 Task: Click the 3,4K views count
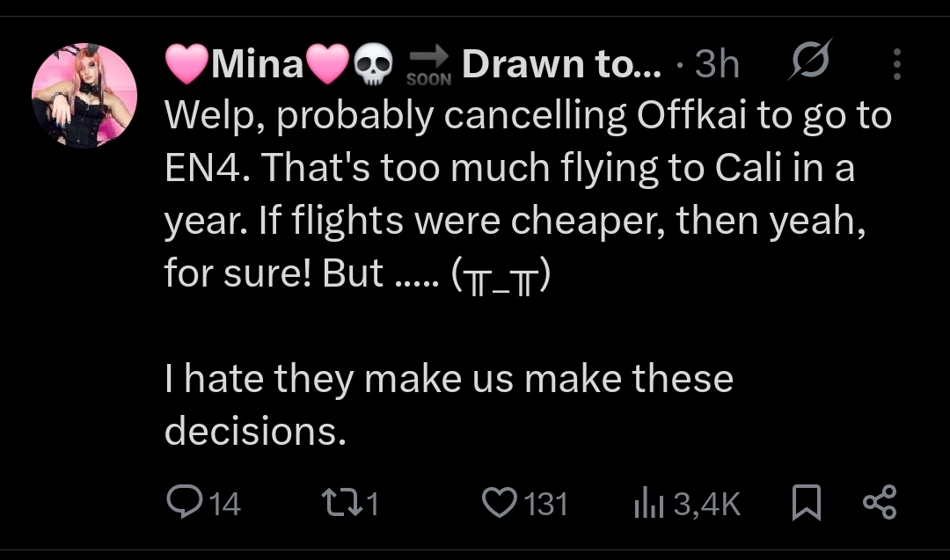point(706,504)
